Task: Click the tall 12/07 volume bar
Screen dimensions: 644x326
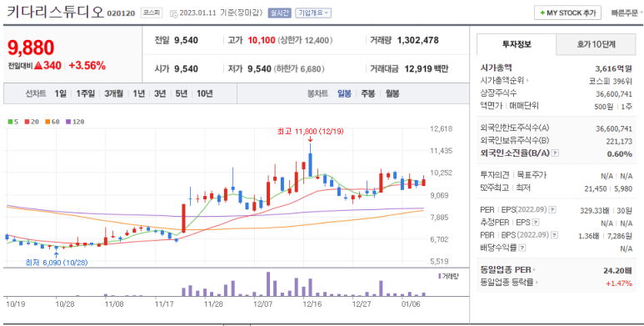Action: click(267, 283)
